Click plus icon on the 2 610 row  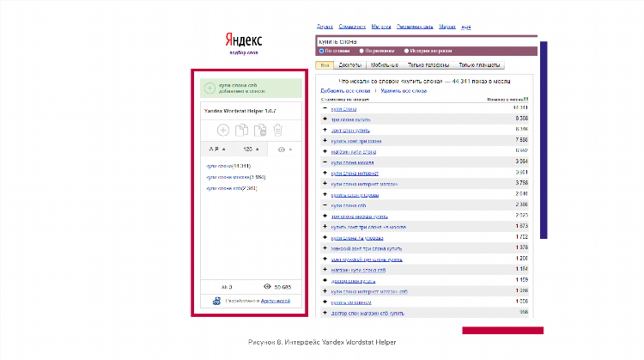pos(325,194)
